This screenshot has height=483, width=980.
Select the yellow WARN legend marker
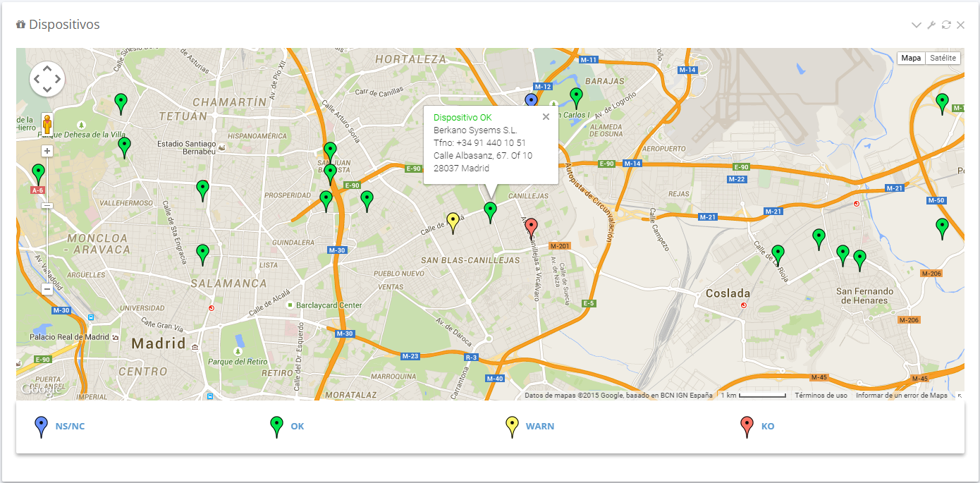pos(512,424)
